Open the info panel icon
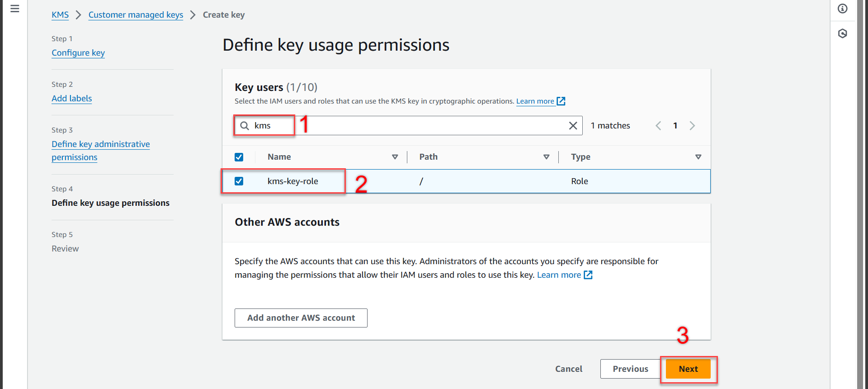The image size is (868, 389). coord(843,9)
